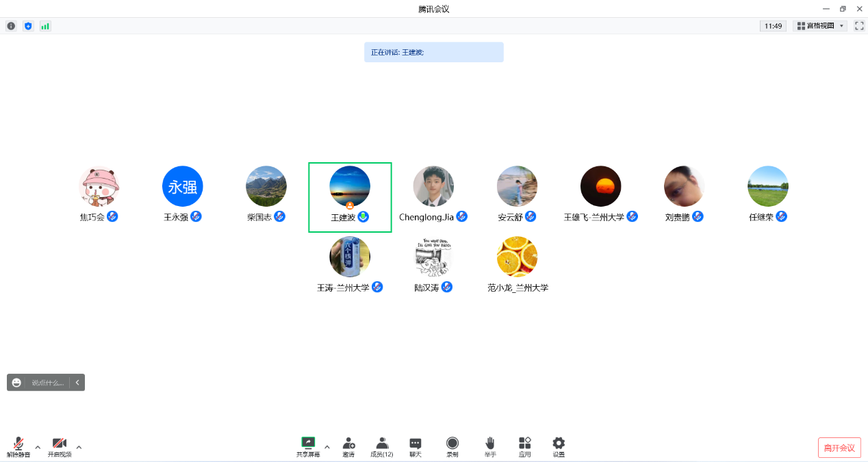Open the Settings gear
The image size is (868, 462).
point(559,446)
